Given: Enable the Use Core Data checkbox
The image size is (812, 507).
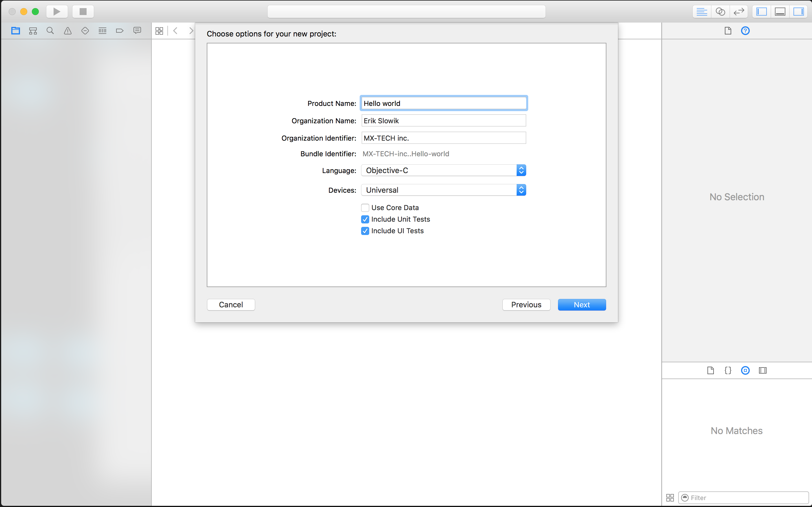Looking at the screenshot, I should coord(365,207).
